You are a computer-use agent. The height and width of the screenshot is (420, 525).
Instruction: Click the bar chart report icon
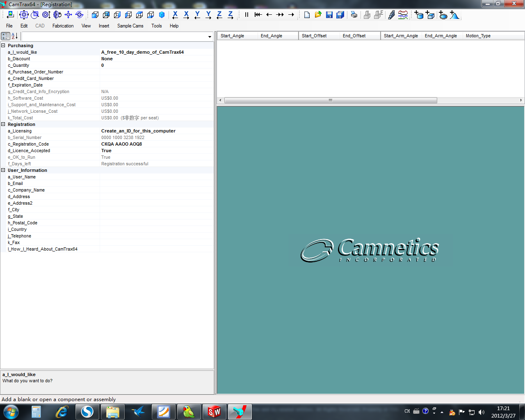tap(391, 15)
